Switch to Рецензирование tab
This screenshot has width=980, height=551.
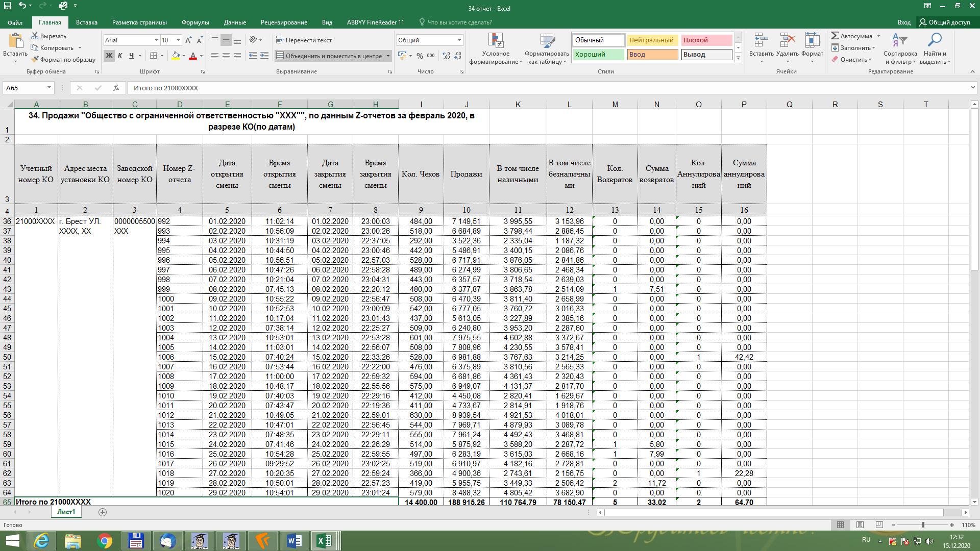click(x=284, y=22)
